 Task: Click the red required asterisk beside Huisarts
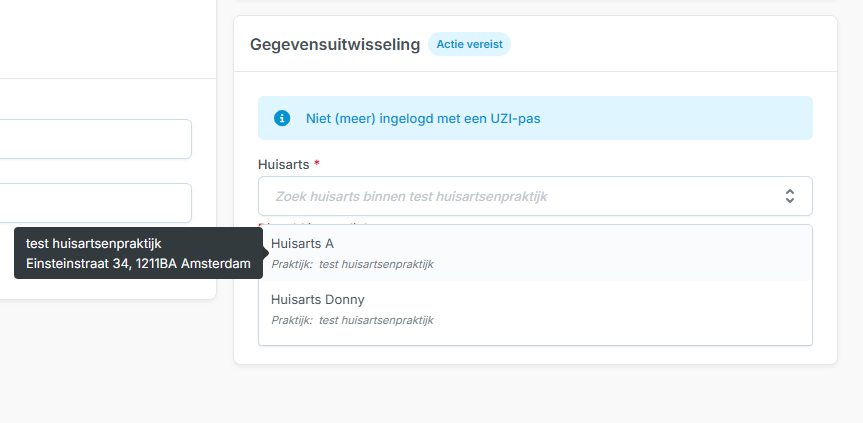click(x=317, y=164)
